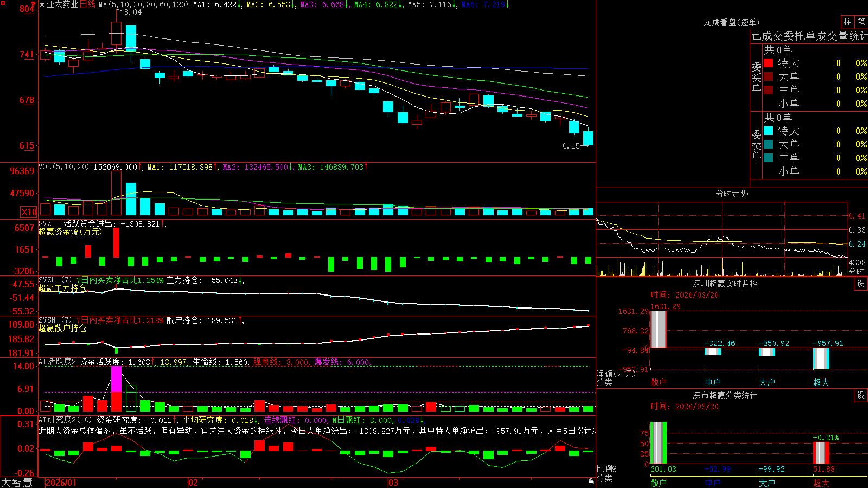This screenshot has height=488, width=868.
Task: Click the 1631.29 value above the 散户 bar
Action: click(x=666, y=306)
